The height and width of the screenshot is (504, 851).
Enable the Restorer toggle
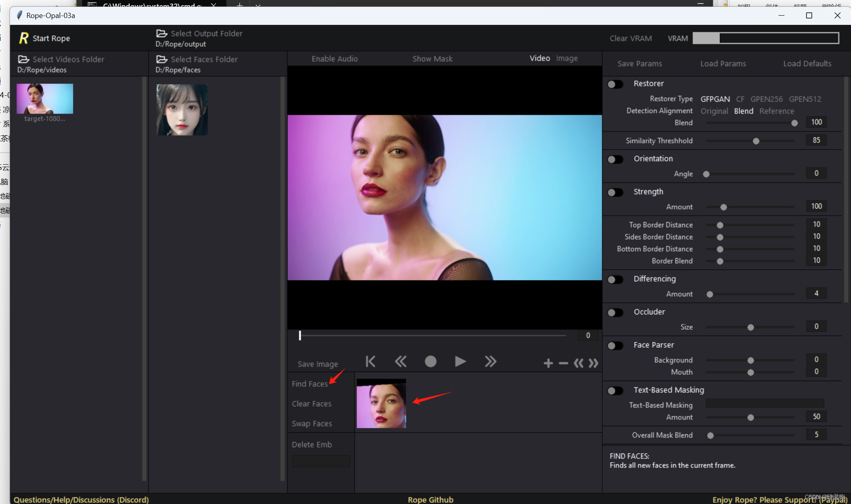click(615, 84)
